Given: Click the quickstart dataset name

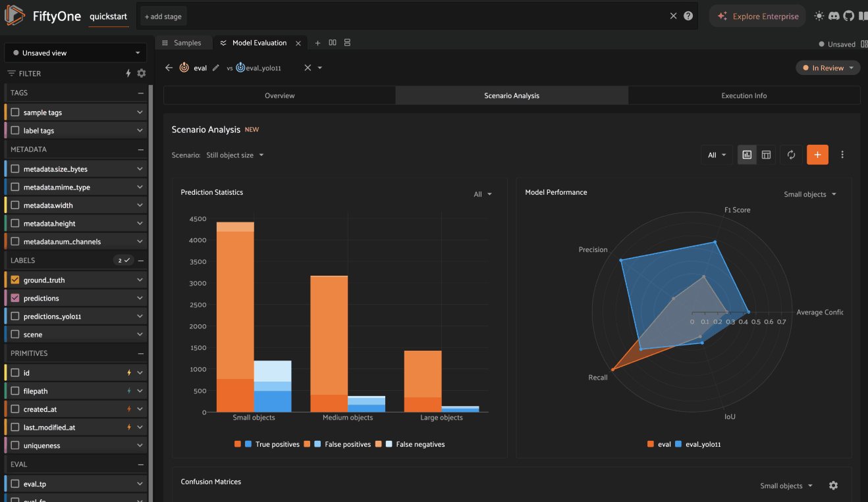Looking at the screenshot, I should pos(108,16).
